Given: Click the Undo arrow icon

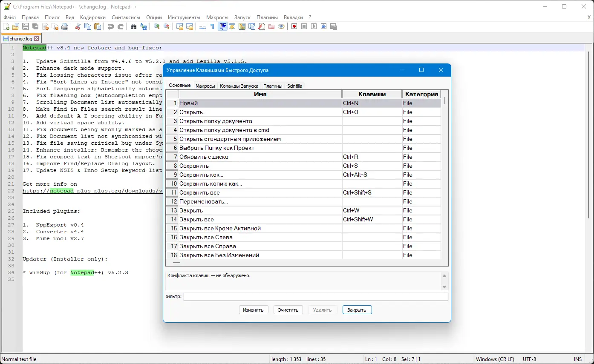Looking at the screenshot, I should coord(111,26).
